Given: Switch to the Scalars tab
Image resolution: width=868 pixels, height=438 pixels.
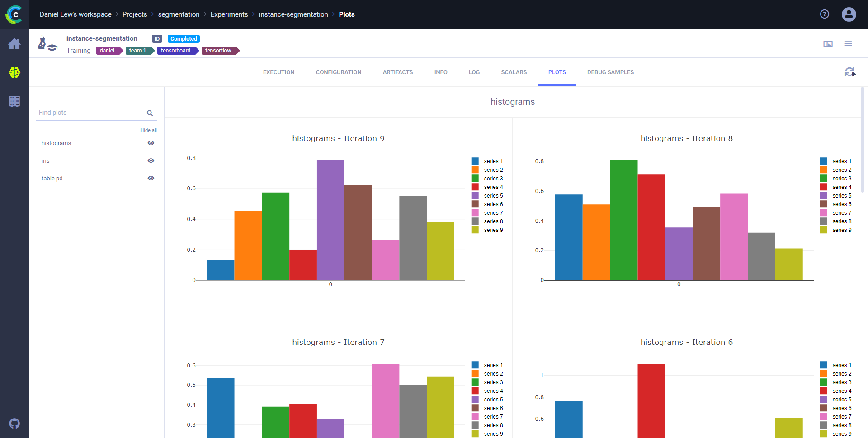Looking at the screenshot, I should pyautogui.click(x=514, y=72).
